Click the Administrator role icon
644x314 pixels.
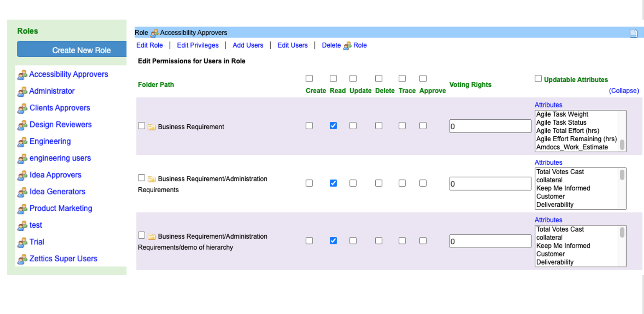[22, 92]
